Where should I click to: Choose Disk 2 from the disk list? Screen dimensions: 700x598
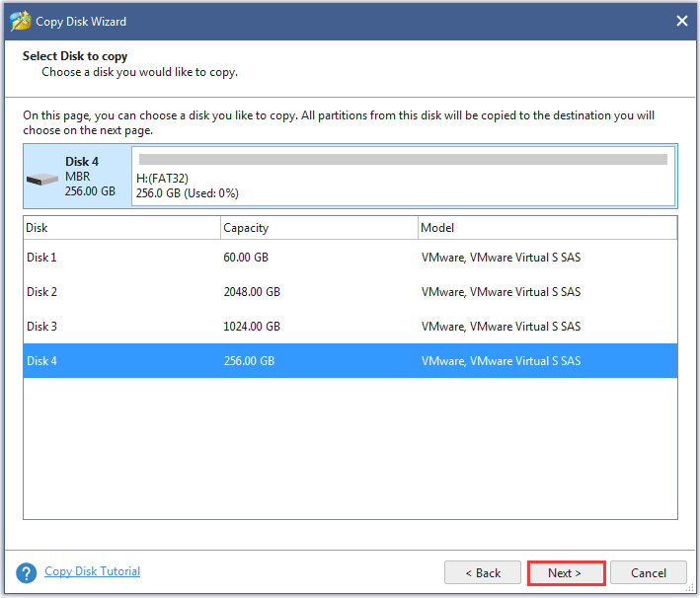(x=42, y=292)
